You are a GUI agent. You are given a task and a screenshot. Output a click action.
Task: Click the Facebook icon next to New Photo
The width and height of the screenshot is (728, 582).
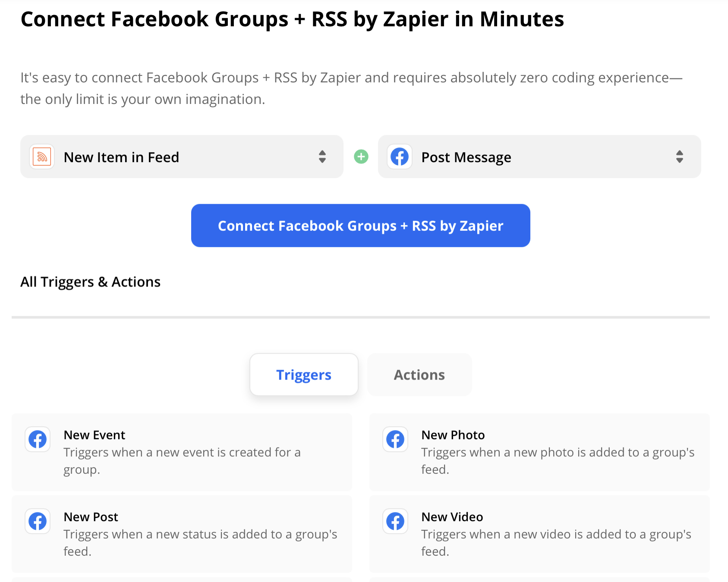(395, 439)
